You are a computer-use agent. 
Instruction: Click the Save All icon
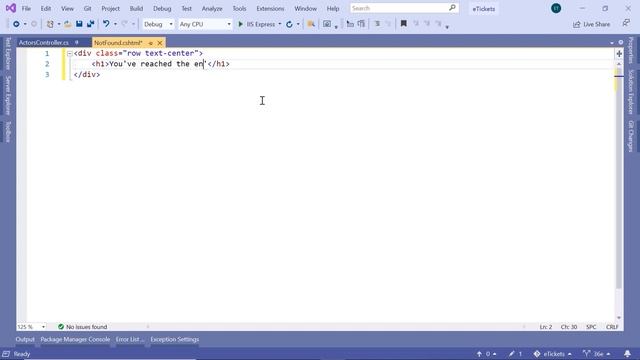[90, 24]
